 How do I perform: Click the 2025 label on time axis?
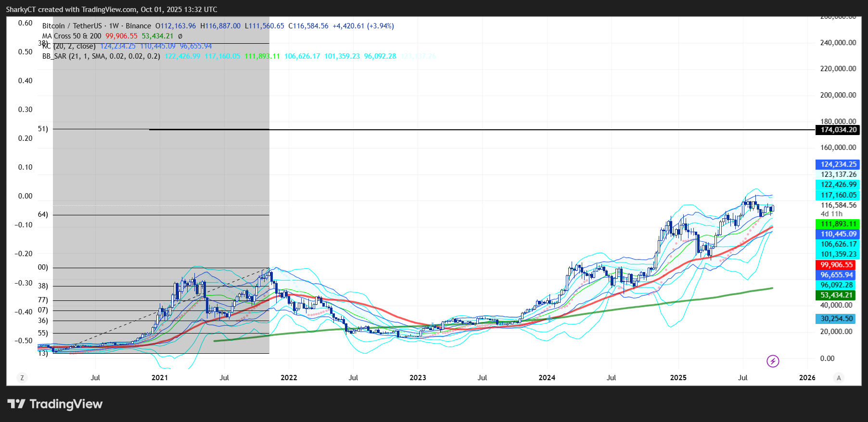[x=678, y=378]
